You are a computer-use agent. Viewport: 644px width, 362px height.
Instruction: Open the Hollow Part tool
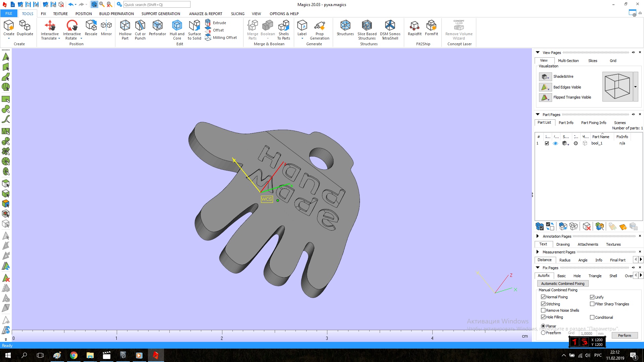(x=125, y=29)
